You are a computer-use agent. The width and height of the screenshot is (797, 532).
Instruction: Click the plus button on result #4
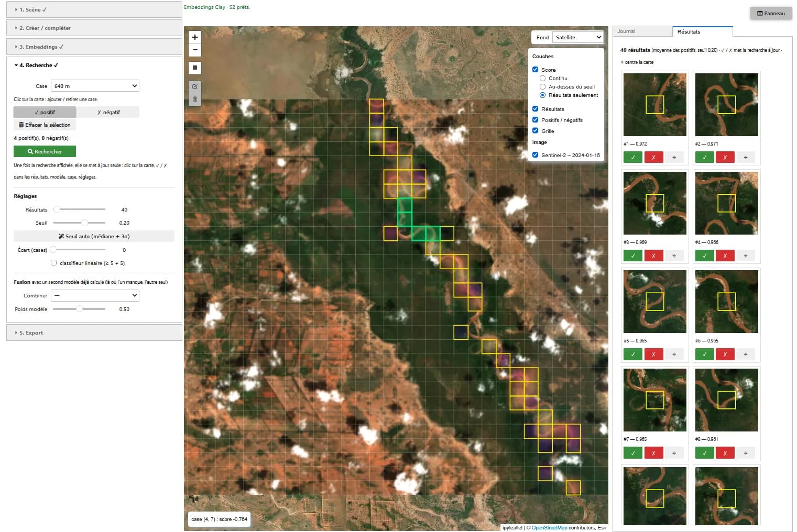(x=746, y=256)
